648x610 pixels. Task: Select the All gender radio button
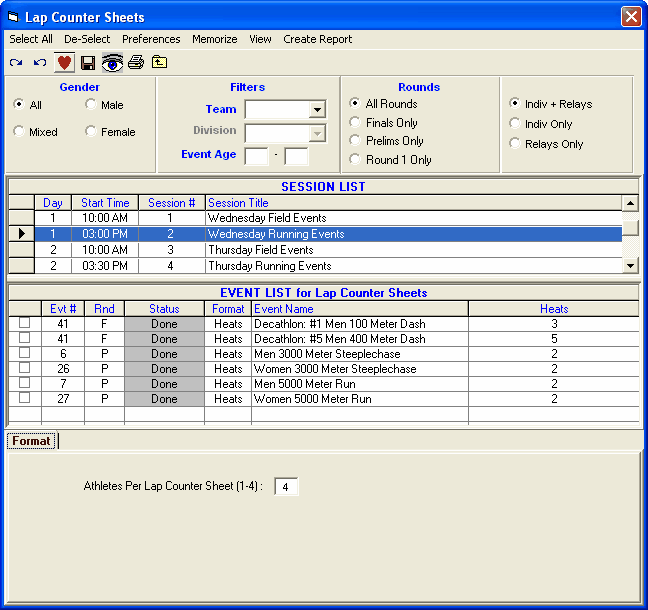pyautogui.click(x=19, y=104)
